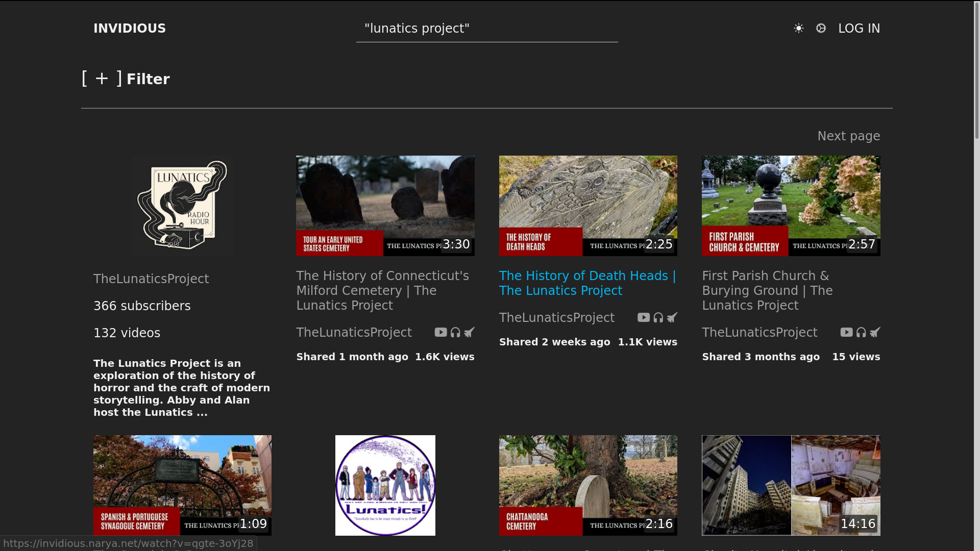Click headphones audio icon for Milford Cemetery video
Image resolution: width=980 pixels, height=551 pixels.
pyautogui.click(x=455, y=333)
